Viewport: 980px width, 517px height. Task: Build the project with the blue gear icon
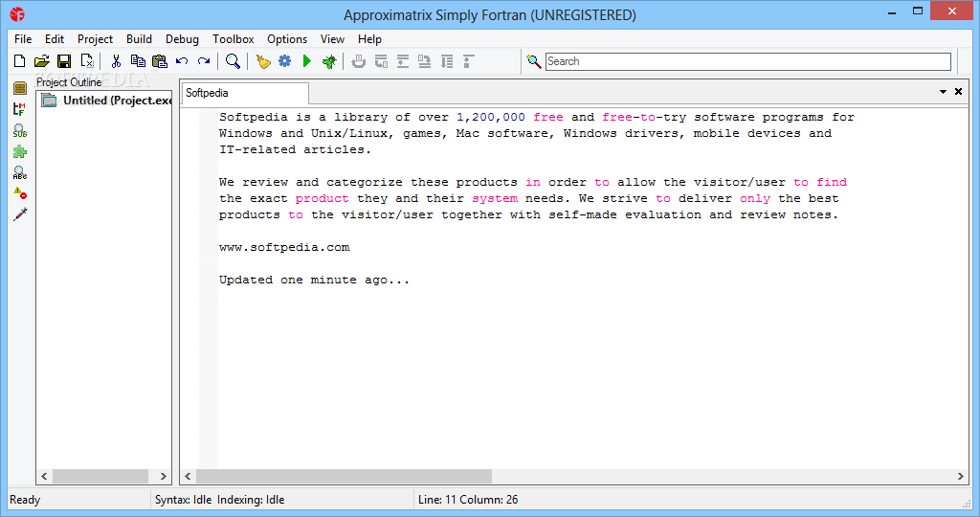pos(285,61)
